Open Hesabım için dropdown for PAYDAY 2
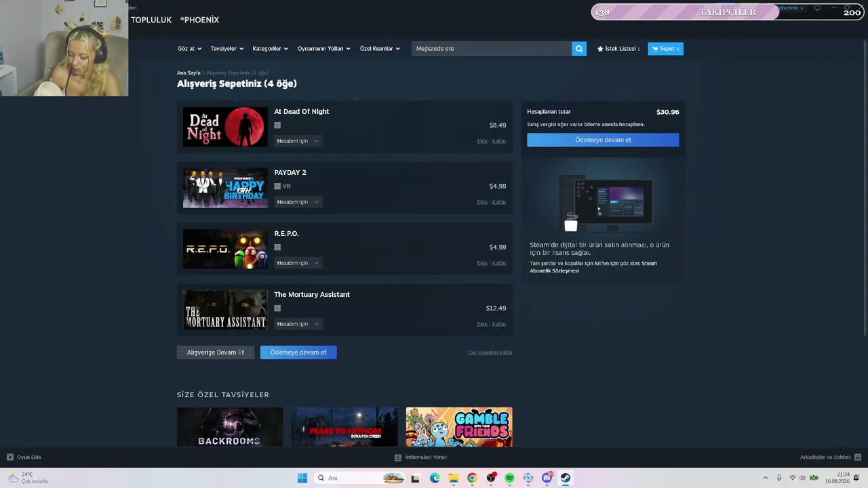The height and width of the screenshot is (488, 868). [x=298, y=202]
